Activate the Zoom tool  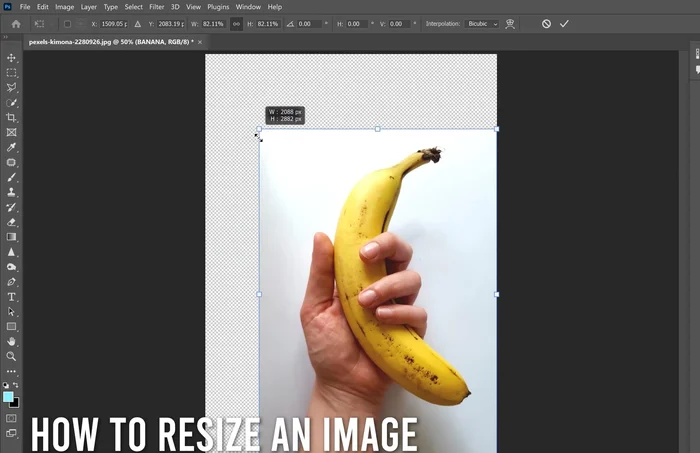point(12,356)
